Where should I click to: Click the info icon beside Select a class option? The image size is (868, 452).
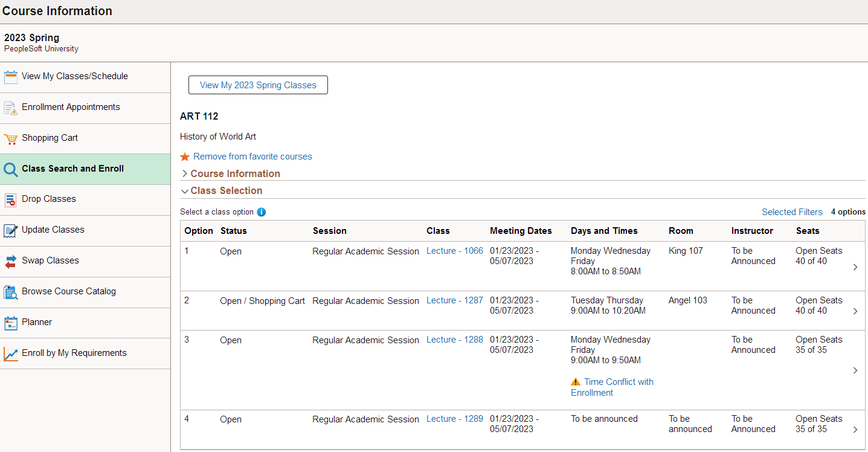(x=261, y=211)
